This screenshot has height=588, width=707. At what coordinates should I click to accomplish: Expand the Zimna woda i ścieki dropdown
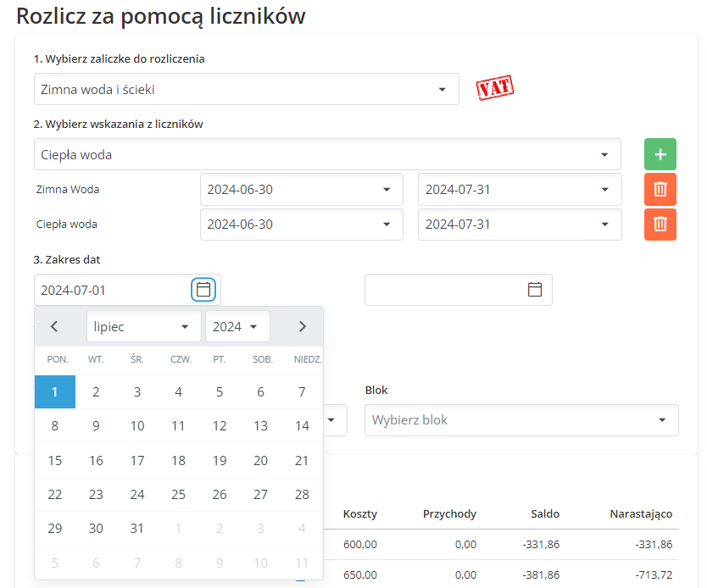click(x=246, y=89)
